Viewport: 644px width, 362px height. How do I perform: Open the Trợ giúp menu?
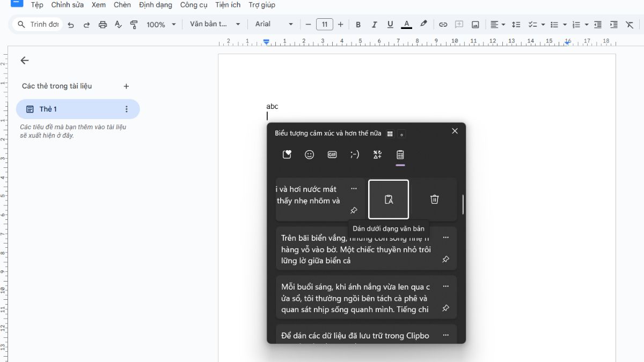(x=262, y=5)
